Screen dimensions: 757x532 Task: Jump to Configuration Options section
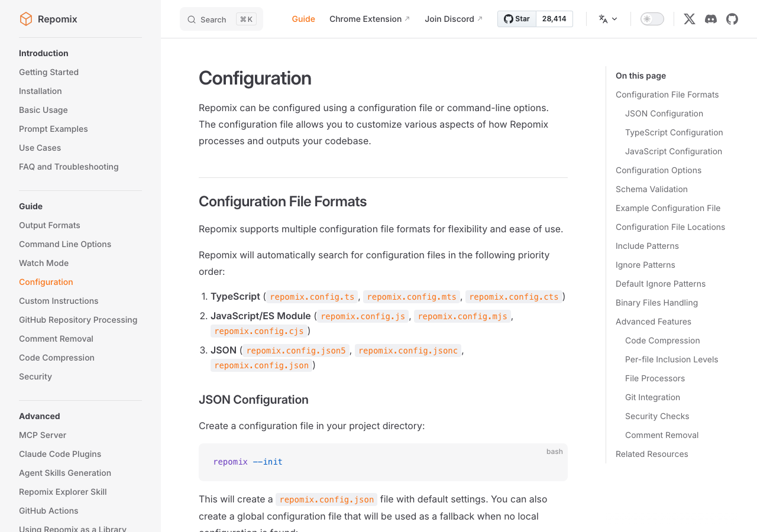click(658, 170)
